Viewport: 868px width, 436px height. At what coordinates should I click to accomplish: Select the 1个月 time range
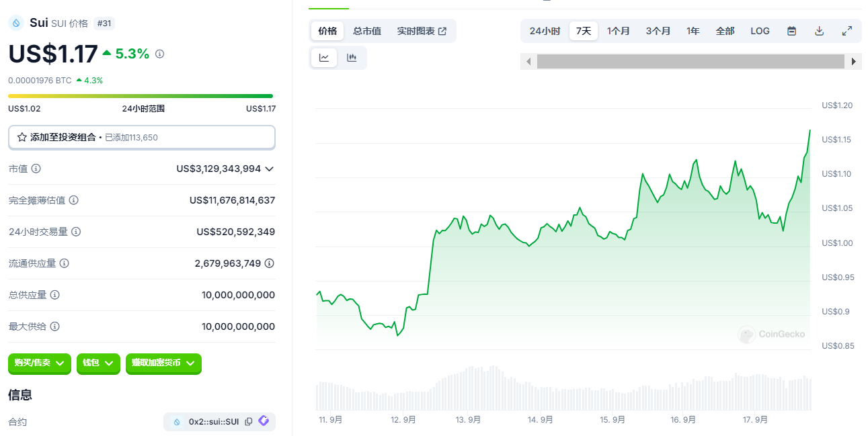coord(618,31)
